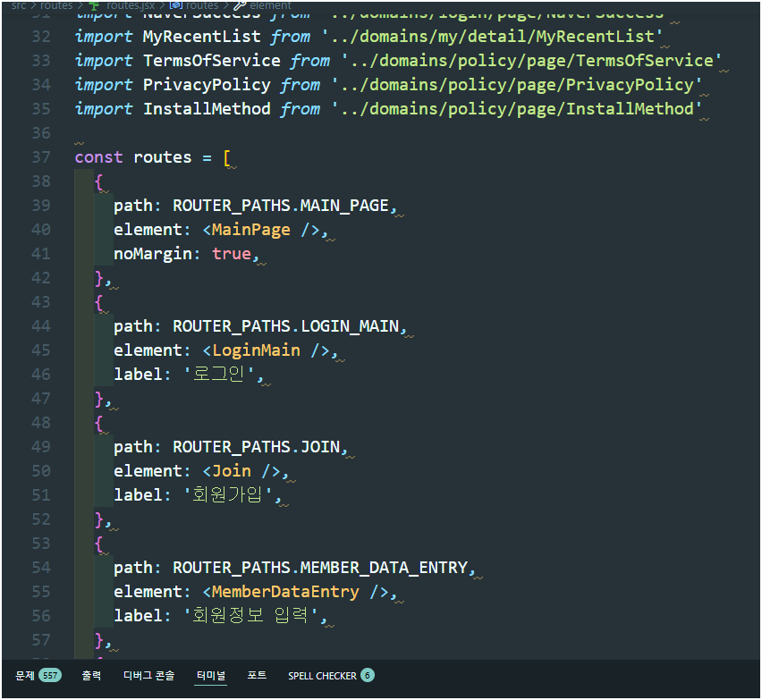Open the 문제 problems tab
The height and width of the screenshot is (700, 762).
(x=24, y=675)
